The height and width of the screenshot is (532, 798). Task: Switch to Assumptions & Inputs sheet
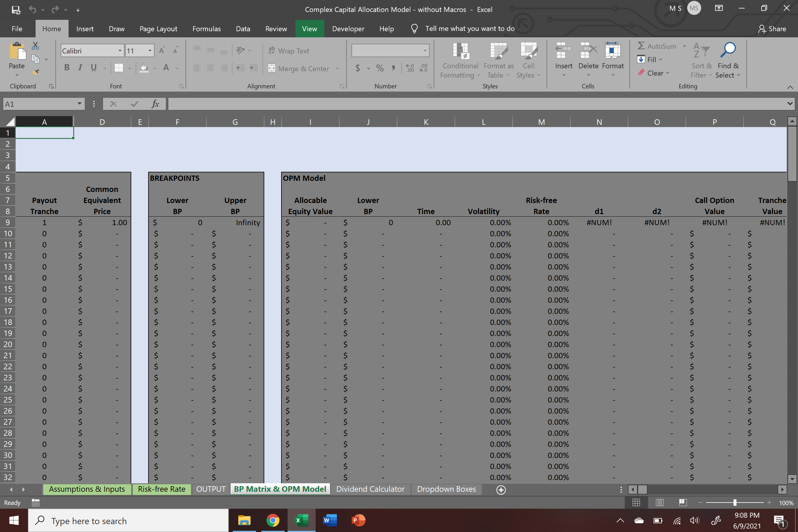(87, 489)
